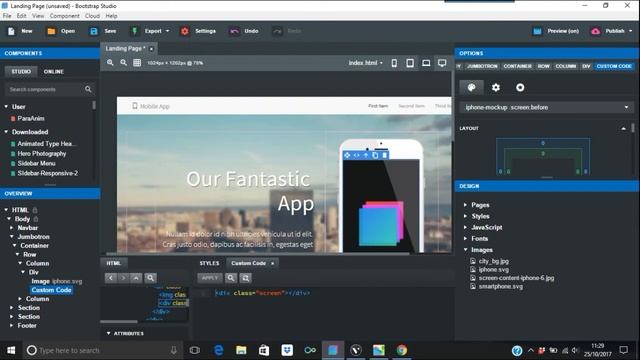Open the Export dropdown arrow
Screen dimensions: 640x360
(167, 31)
